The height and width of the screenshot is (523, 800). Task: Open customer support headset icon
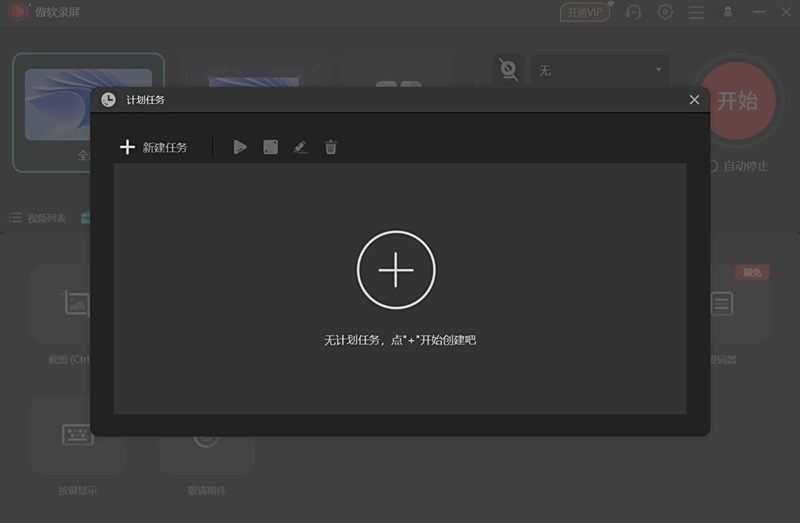click(633, 12)
